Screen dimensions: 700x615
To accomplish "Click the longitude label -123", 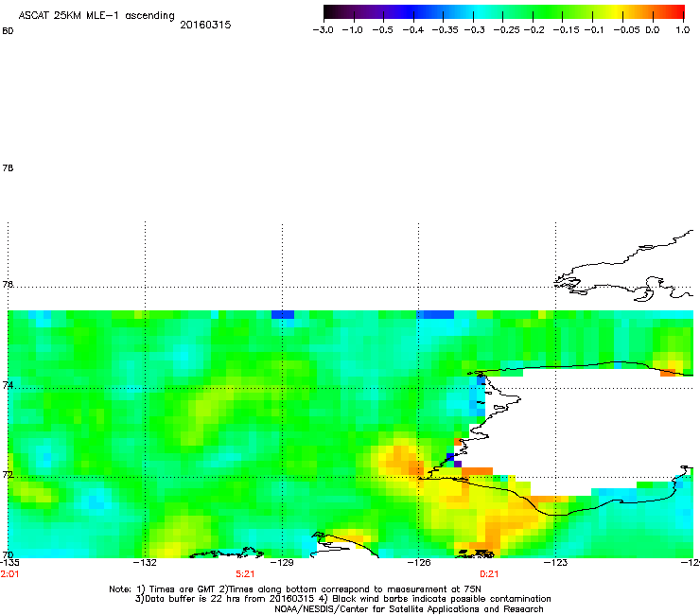I will click(x=555, y=563).
